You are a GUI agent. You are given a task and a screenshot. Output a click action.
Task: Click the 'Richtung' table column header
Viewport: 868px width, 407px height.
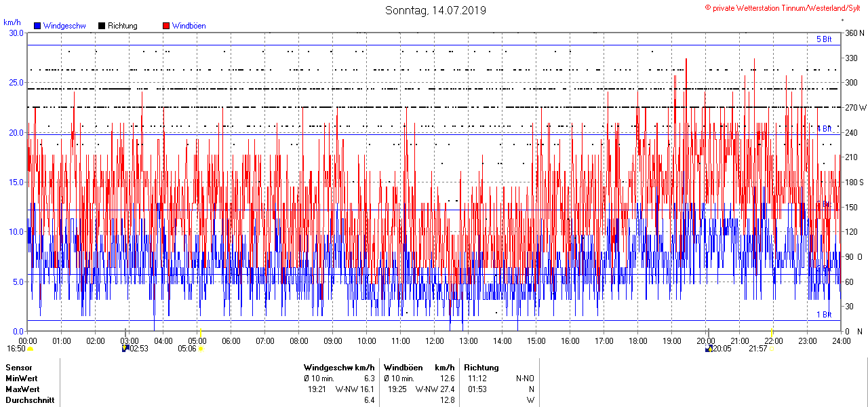pyautogui.click(x=481, y=368)
